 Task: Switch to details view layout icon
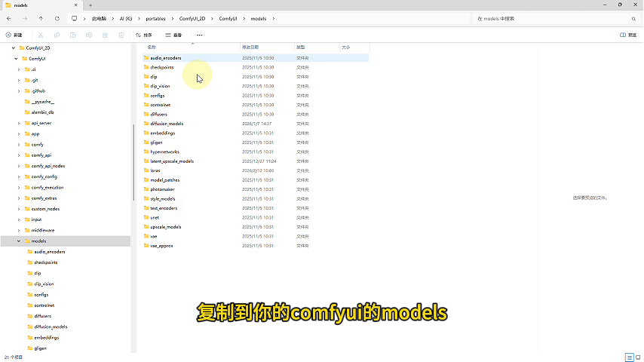coord(629,357)
